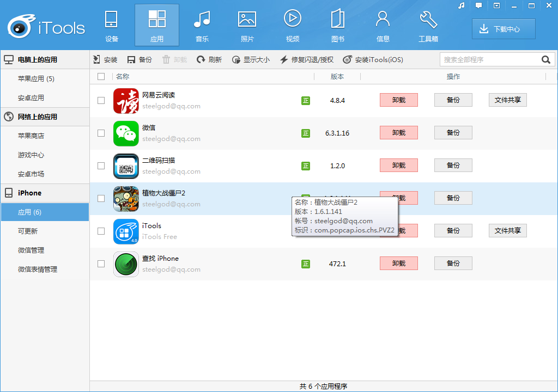Open 文件共享 for 网易云阅读
Screen dimensions: 558x392
508,100
